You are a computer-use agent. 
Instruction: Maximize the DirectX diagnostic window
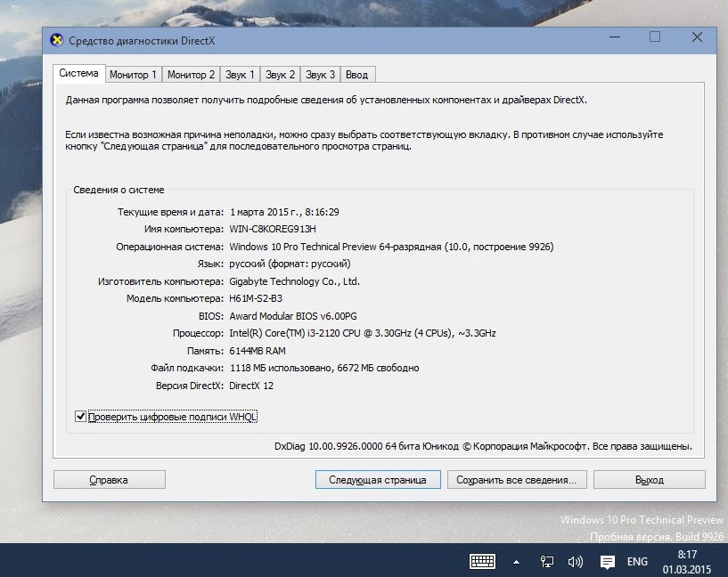[655, 37]
